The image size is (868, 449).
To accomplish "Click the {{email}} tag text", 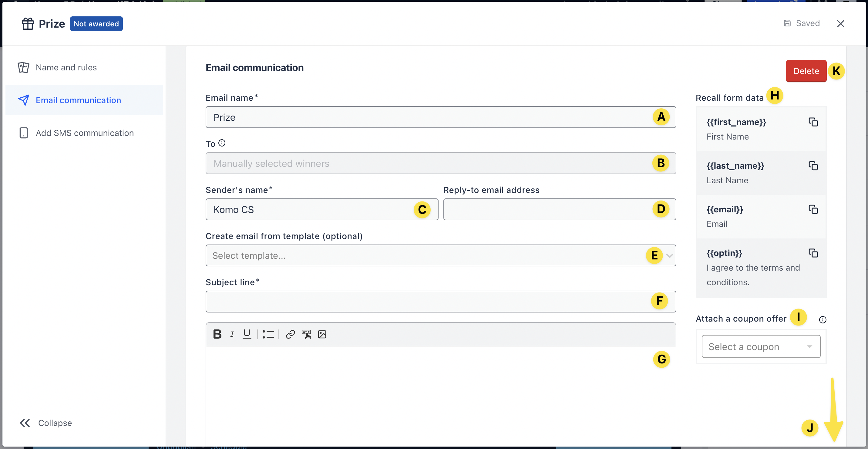I will pyautogui.click(x=725, y=209).
